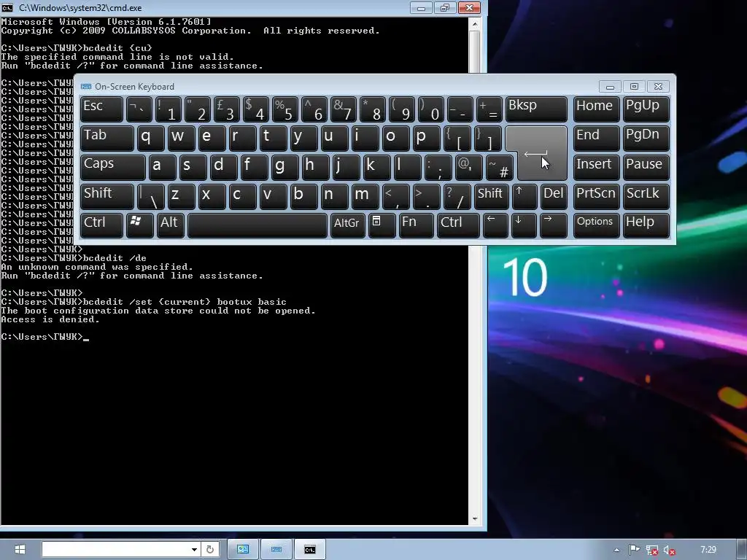Toggle the right Ctrl key
Viewport: 747px width, 560px height.
(x=458, y=226)
